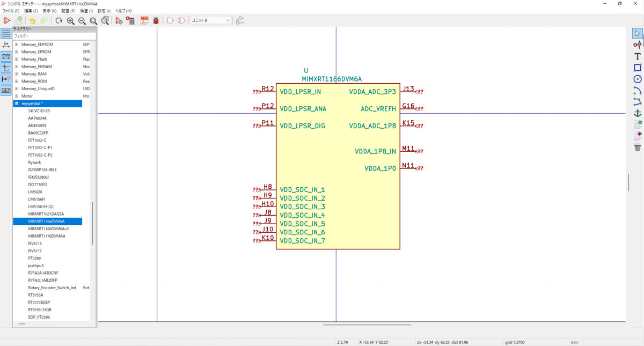Activate zoom to selection tool
Image resolution: width=644 pixels, height=346 pixels.
(x=105, y=20)
